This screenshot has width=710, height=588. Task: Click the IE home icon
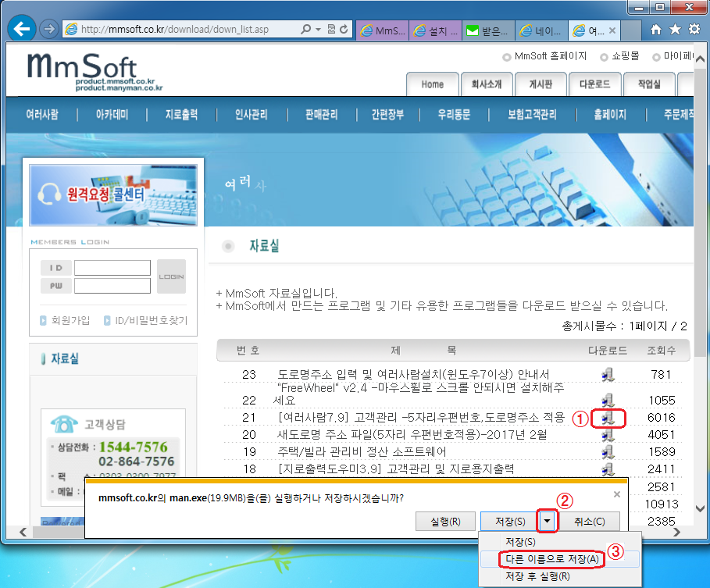pos(656,30)
